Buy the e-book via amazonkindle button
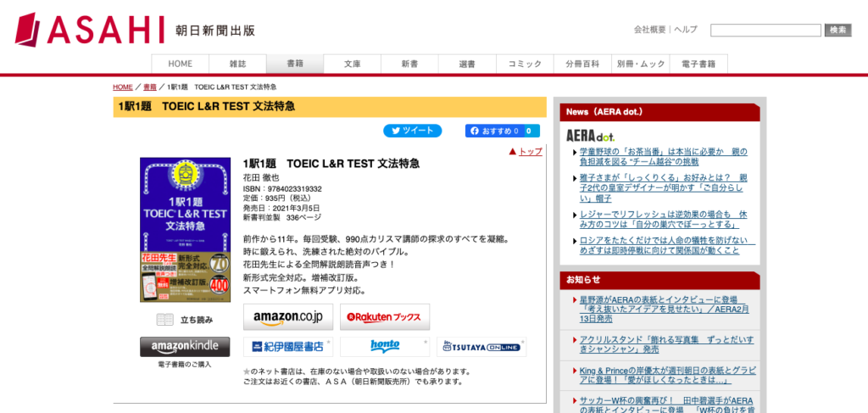868x413 pixels. (x=184, y=347)
